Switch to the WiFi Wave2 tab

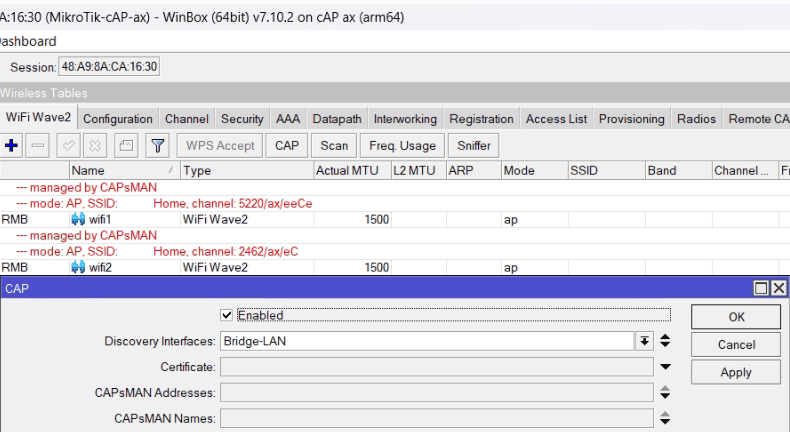(38, 117)
